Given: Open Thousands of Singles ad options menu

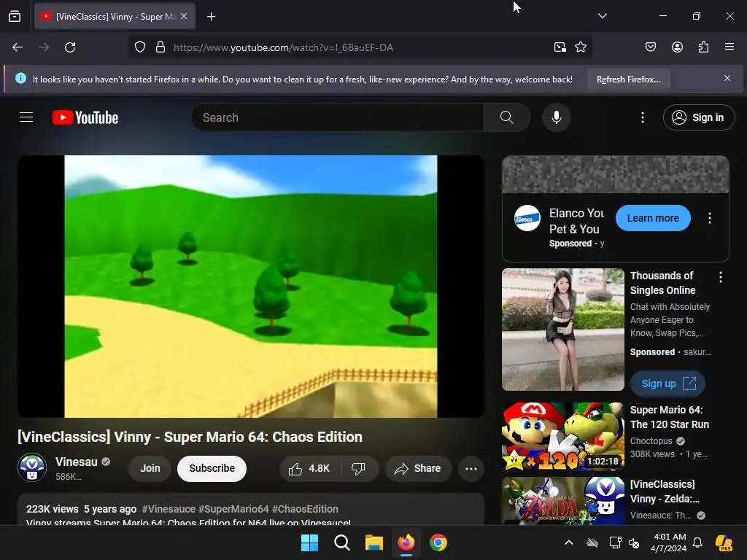Looking at the screenshot, I should coord(720,276).
